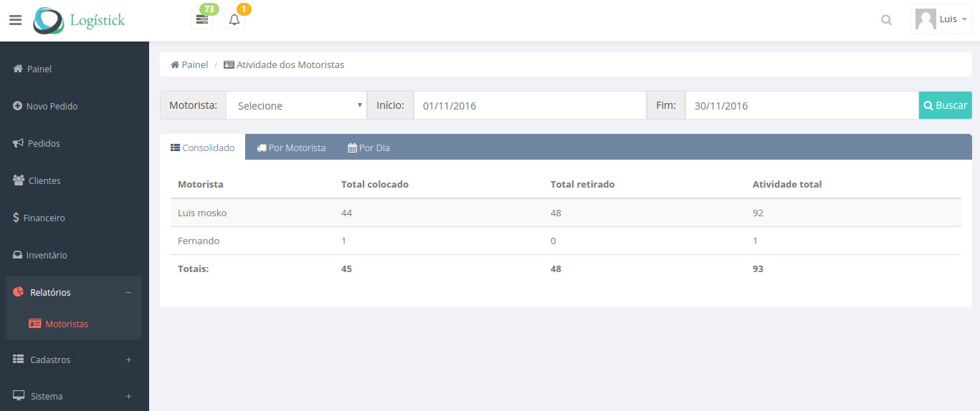Select the Consolidado tab
The width and height of the screenshot is (980, 411).
203,148
